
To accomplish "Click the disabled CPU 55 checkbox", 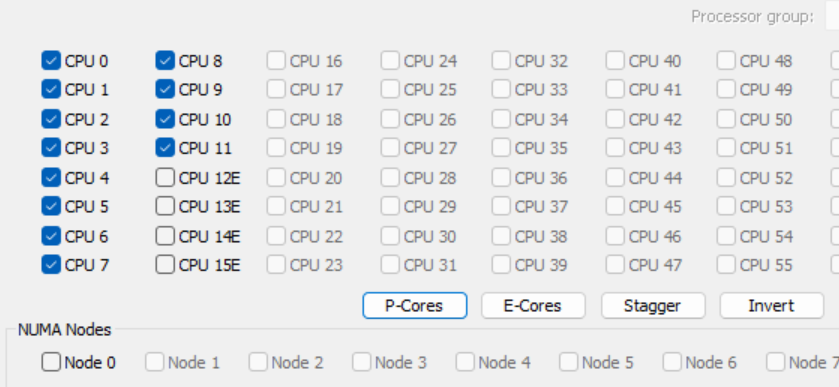I will point(726,264).
